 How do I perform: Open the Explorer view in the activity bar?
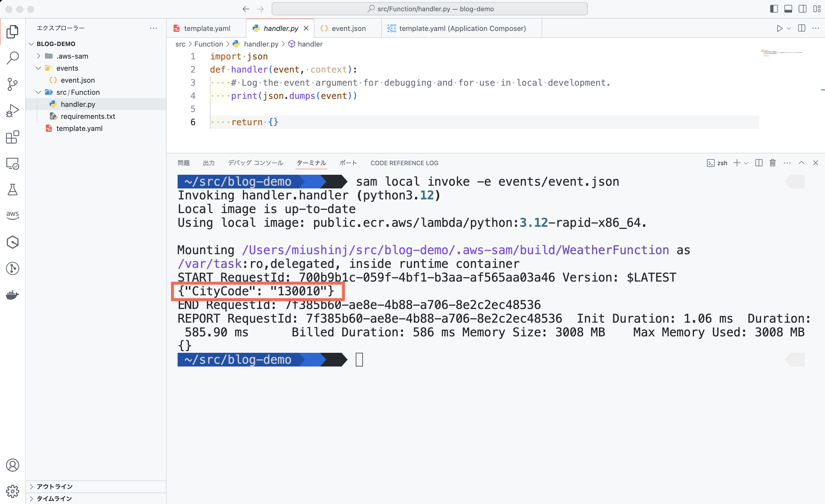coord(12,31)
